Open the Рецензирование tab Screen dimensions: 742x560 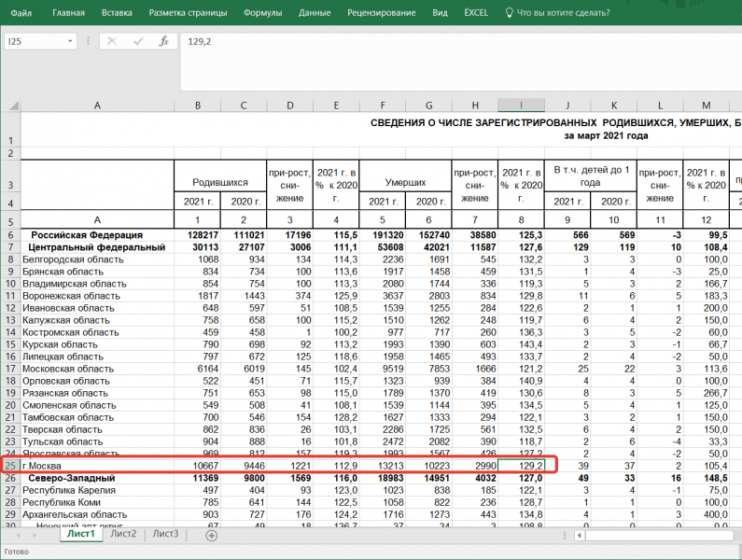381,13
